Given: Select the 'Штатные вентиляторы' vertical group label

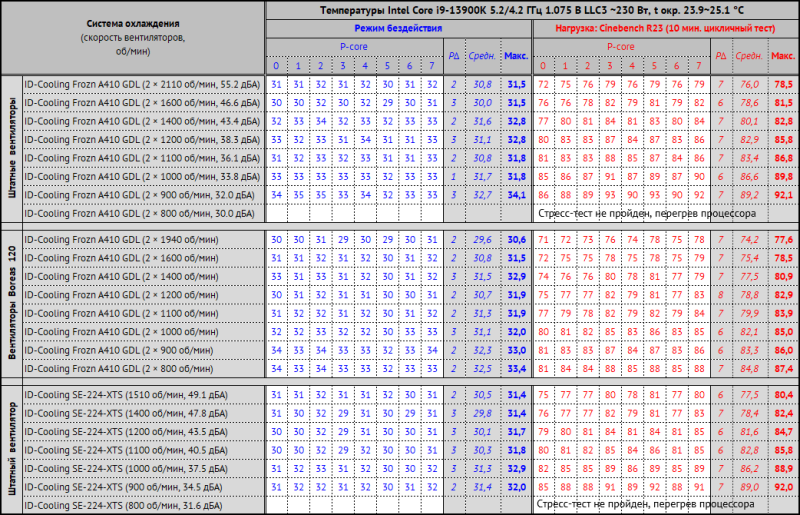Looking at the screenshot, I should pyautogui.click(x=12, y=149).
